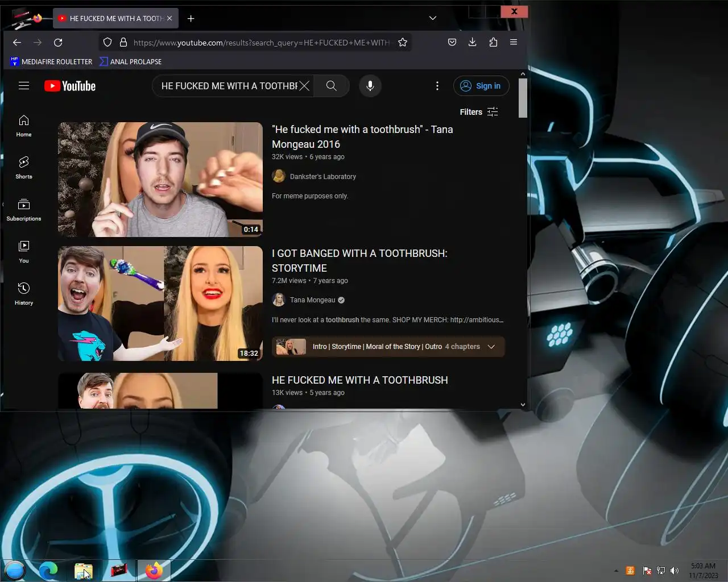Open You section in sidebar
The width and height of the screenshot is (728, 582).
24,252
